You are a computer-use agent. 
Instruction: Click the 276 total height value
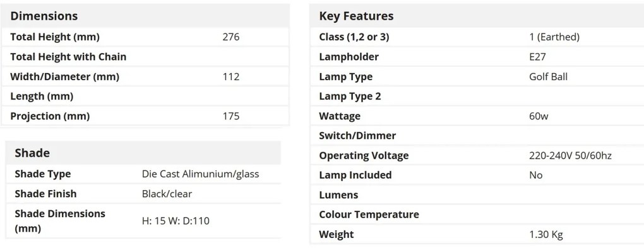pos(231,37)
